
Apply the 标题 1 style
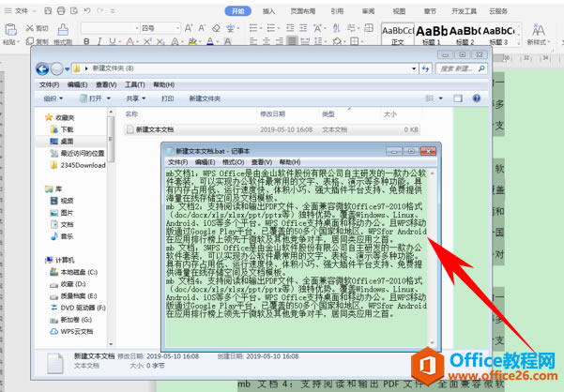432,35
